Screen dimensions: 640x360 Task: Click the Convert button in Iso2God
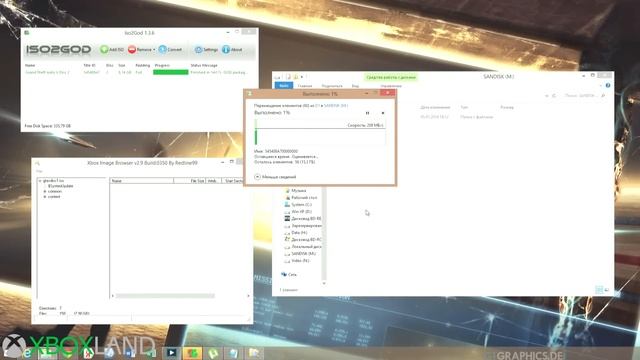click(x=170, y=49)
